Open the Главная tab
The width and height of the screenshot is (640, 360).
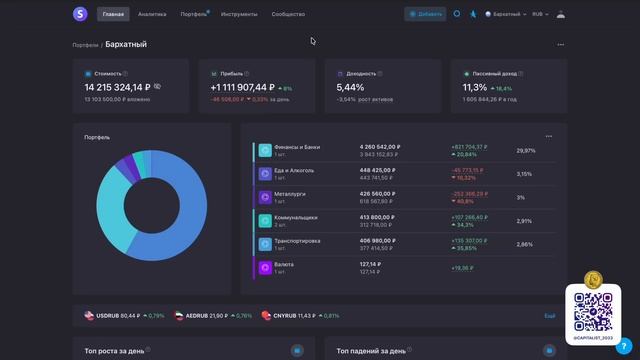coord(113,14)
